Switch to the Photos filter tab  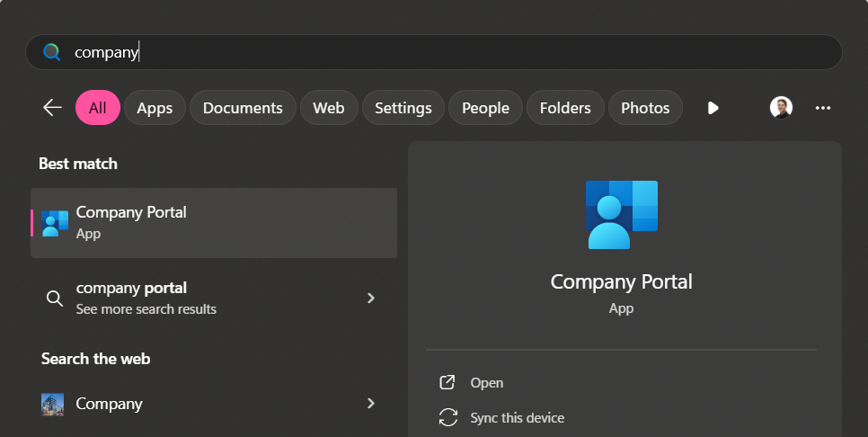point(645,107)
